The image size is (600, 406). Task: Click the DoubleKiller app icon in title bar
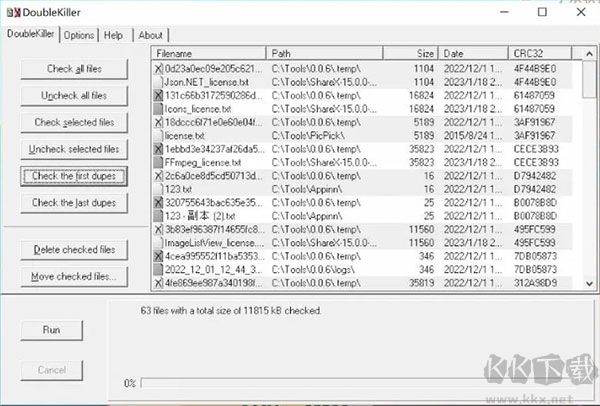click(x=13, y=12)
